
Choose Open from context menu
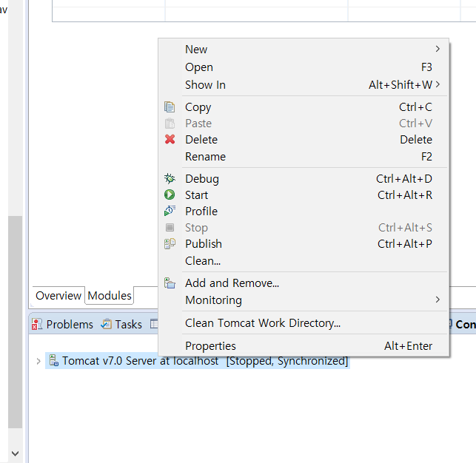click(304, 67)
